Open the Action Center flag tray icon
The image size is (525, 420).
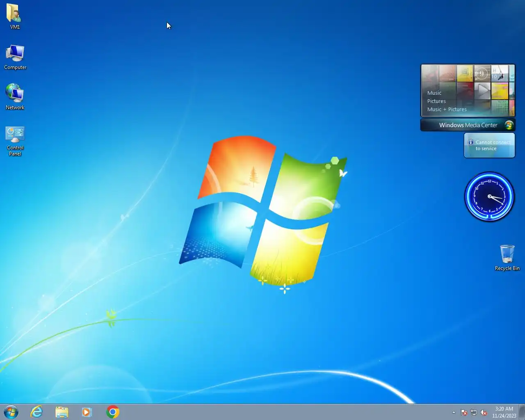(464, 412)
